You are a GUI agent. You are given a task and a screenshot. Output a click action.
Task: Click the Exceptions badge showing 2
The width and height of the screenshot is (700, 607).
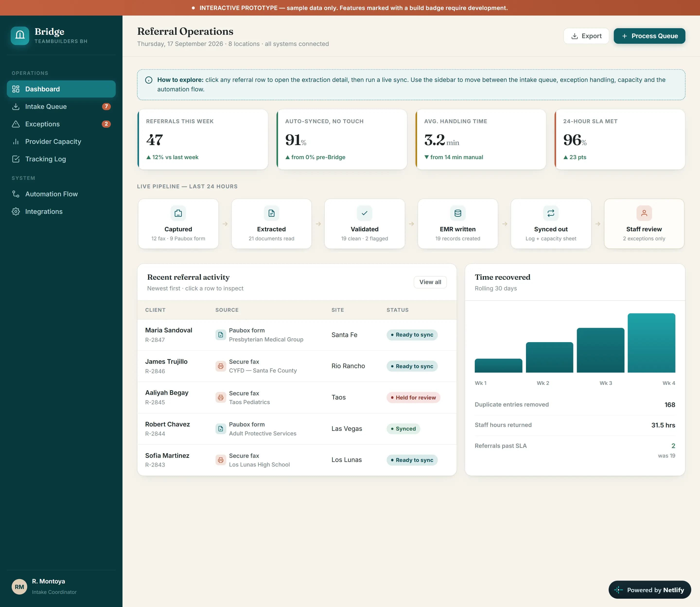coord(106,124)
